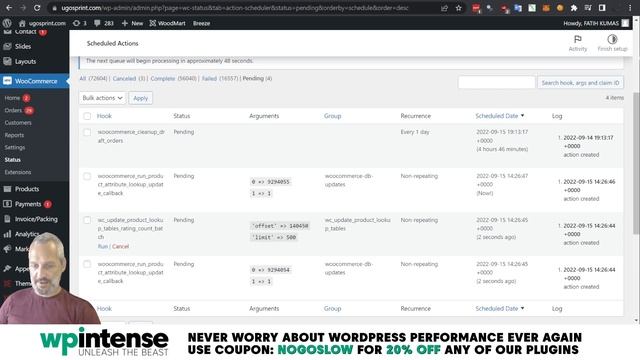640x360 pixels.
Task: Open WooCommerce Extensions submenu
Action: (x=18, y=172)
